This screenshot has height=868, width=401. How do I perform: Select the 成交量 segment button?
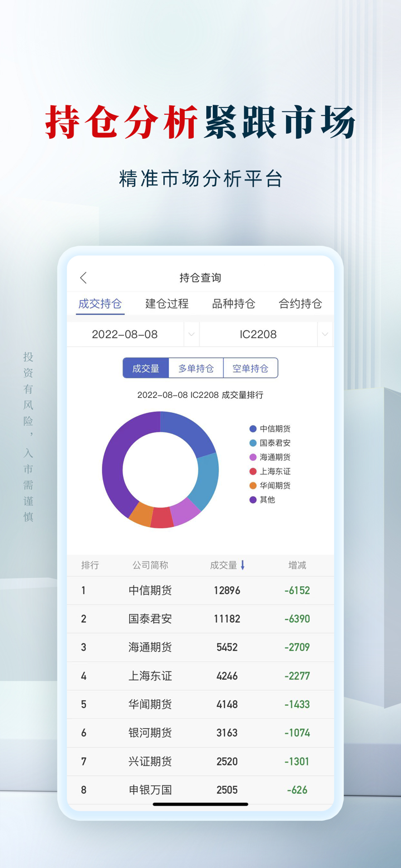coord(146,368)
